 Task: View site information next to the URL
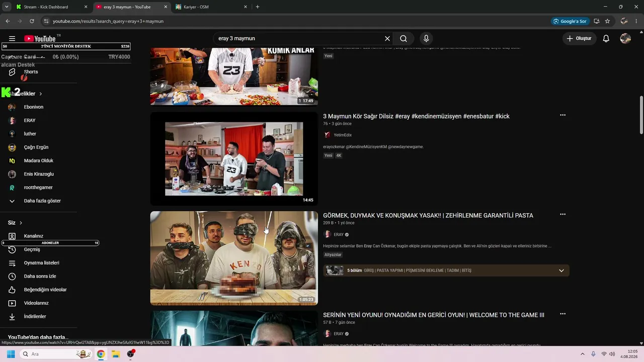[x=46, y=21]
